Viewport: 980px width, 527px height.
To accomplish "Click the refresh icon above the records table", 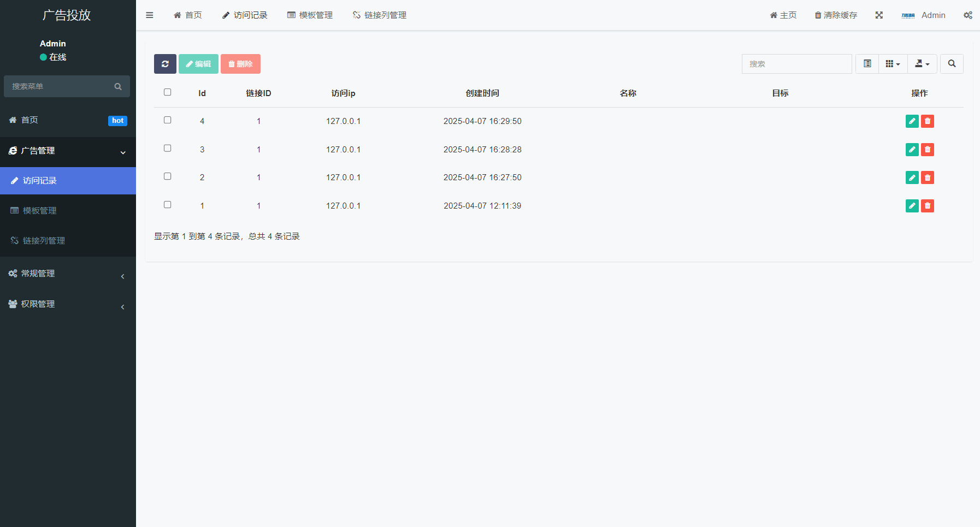I will coord(165,64).
